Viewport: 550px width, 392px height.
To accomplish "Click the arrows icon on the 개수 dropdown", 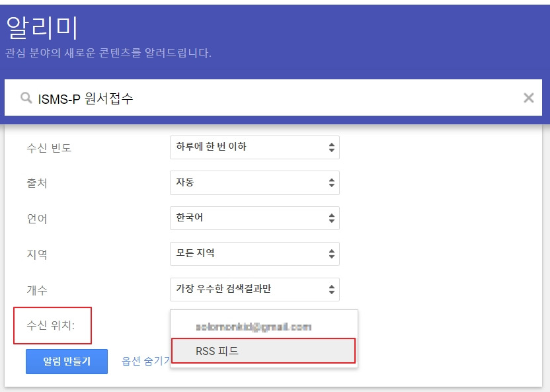I will [331, 289].
